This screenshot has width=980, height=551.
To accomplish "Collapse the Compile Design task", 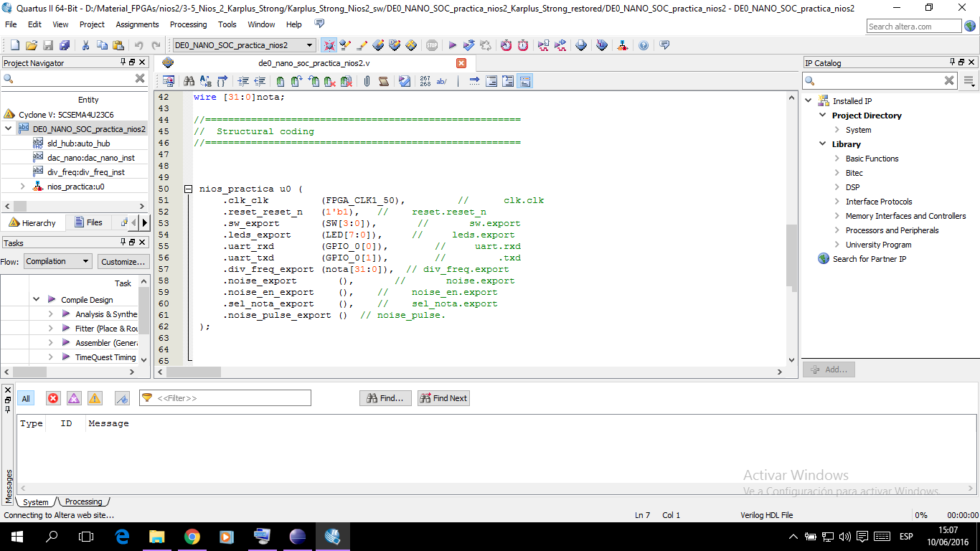I will (36, 300).
